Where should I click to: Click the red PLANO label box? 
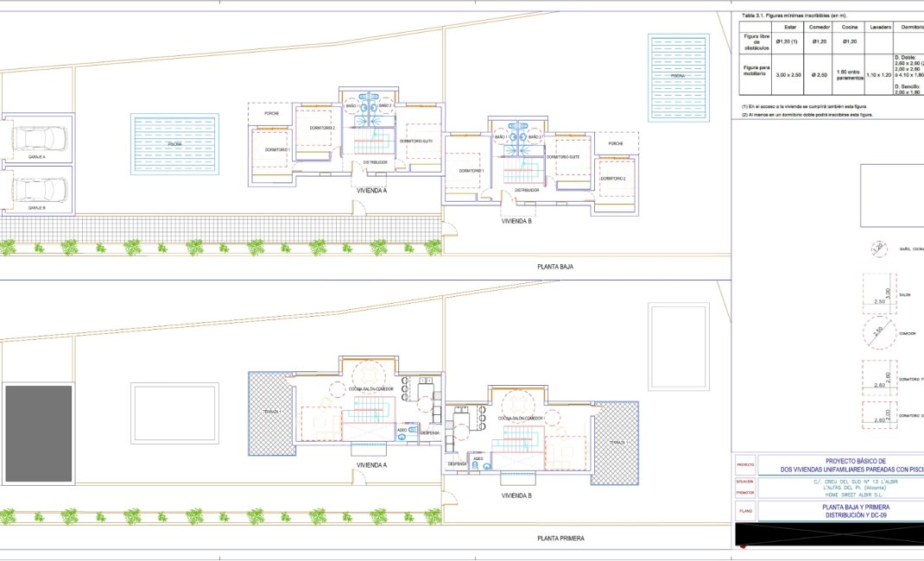point(745,511)
